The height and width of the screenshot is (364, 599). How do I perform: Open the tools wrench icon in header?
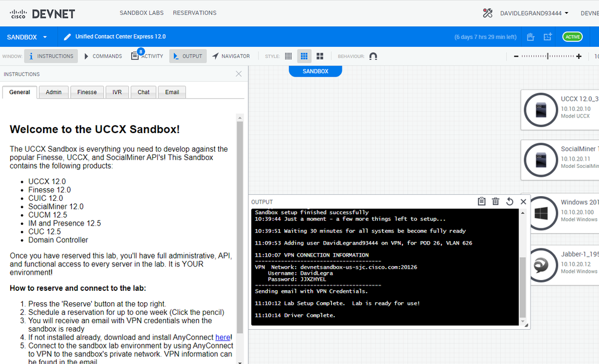coord(487,13)
